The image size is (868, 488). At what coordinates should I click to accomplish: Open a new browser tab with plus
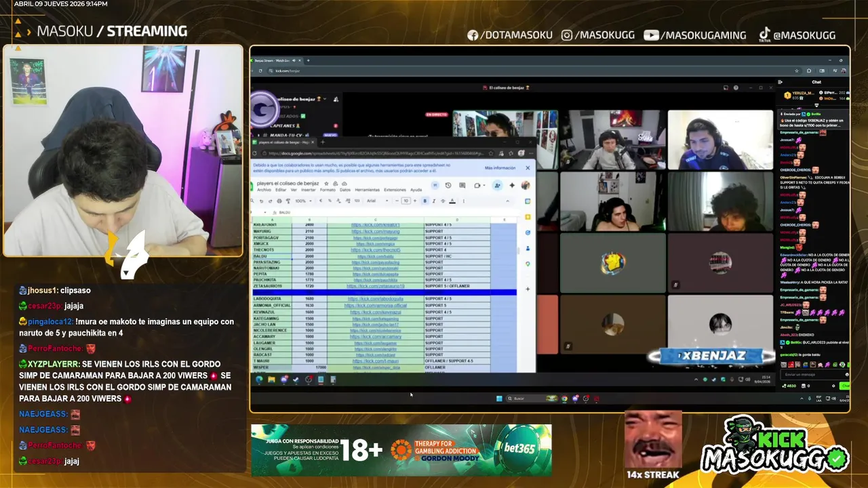(323, 142)
